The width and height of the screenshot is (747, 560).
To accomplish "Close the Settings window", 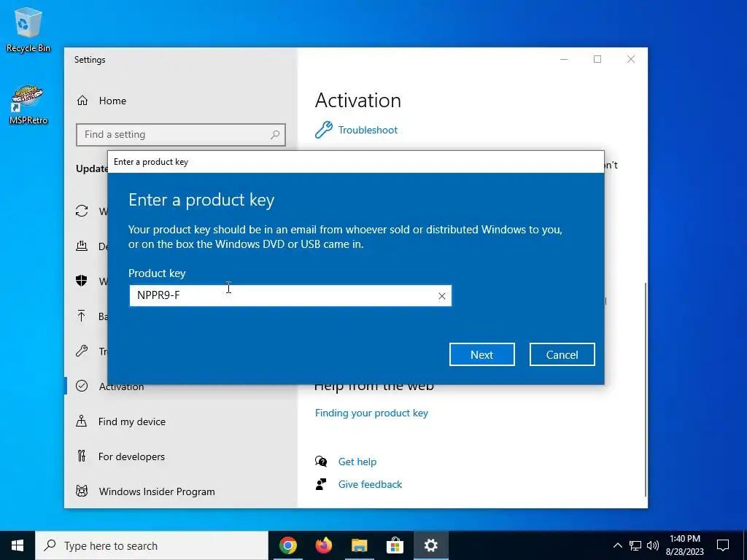I will click(631, 59).
